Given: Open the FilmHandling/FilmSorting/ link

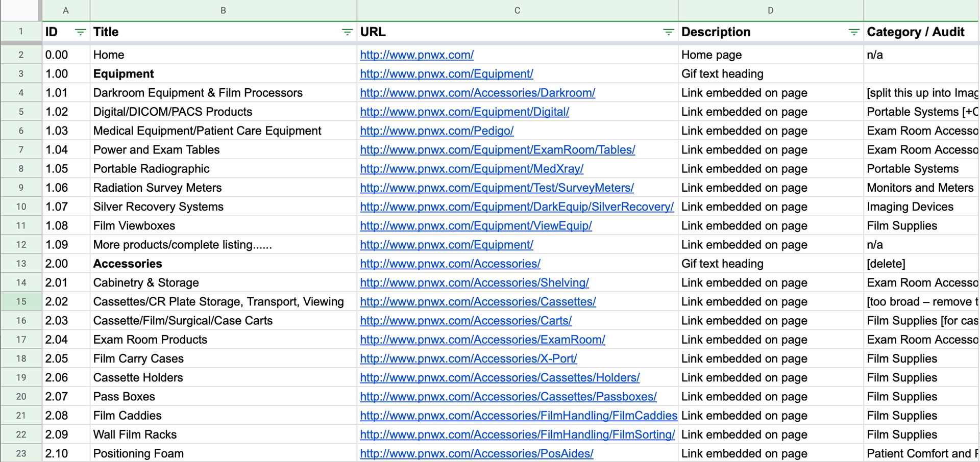Looking at the screenshot, I should (x=517, y=434).
